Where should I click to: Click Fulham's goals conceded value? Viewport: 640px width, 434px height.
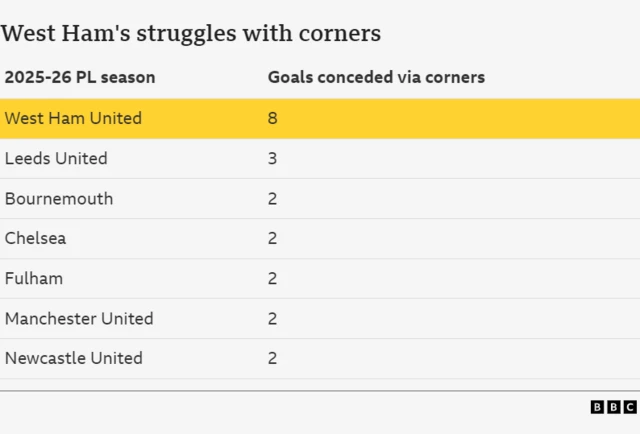coord(272,278)
